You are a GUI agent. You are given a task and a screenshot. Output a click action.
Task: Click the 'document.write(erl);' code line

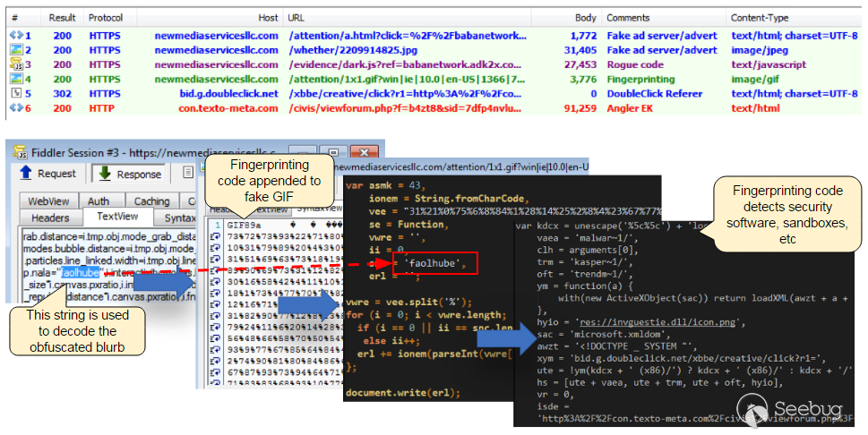click(x=403, y=392)
